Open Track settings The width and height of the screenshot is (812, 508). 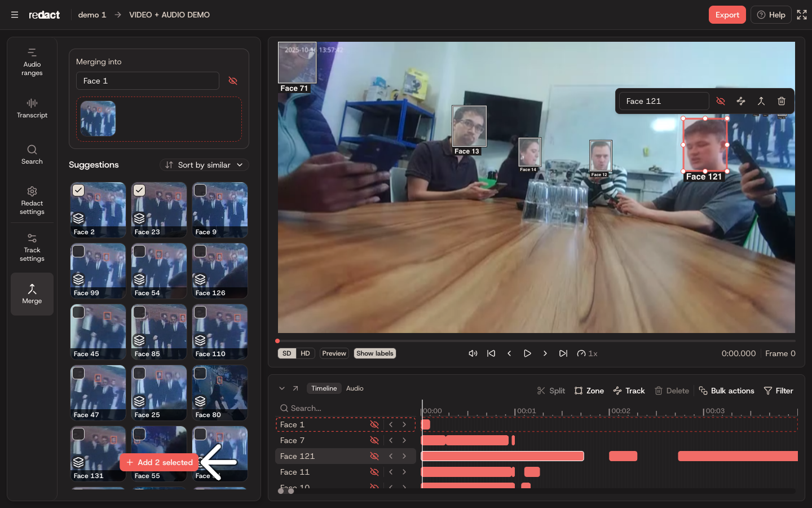[32, 247]
